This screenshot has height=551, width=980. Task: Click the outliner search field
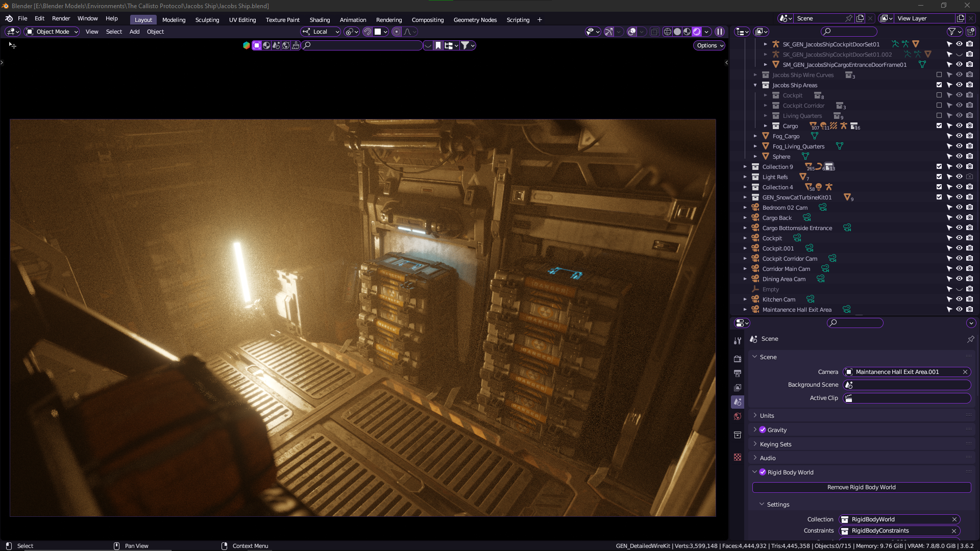849,32
